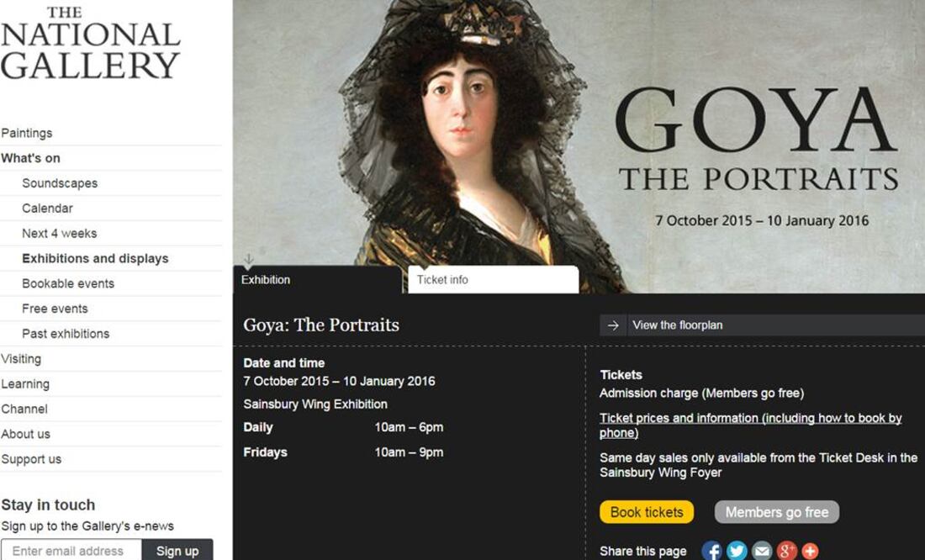Screen dimensions: 925x560
Task: Select the Exhibition tab
Action: click(x=265, y=279)
